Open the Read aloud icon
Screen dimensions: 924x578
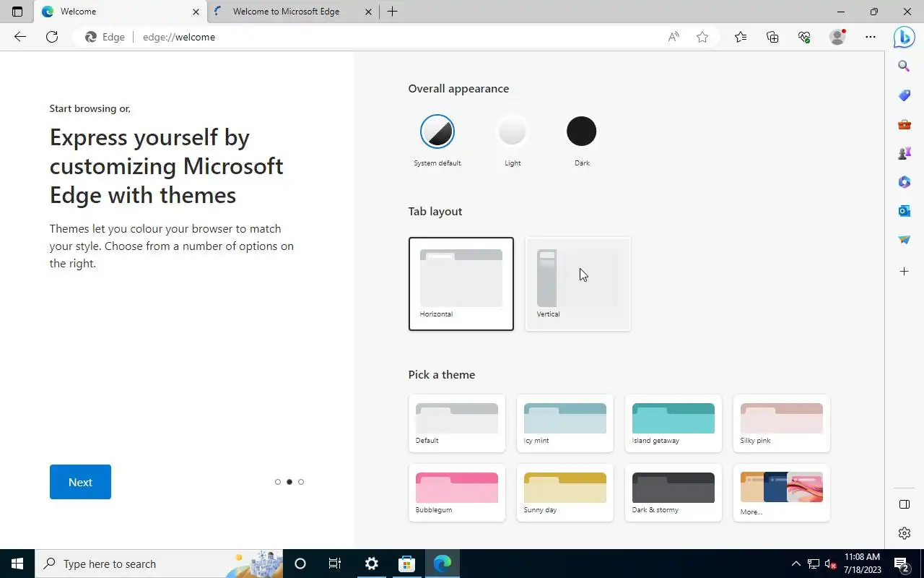pos(674,37)
